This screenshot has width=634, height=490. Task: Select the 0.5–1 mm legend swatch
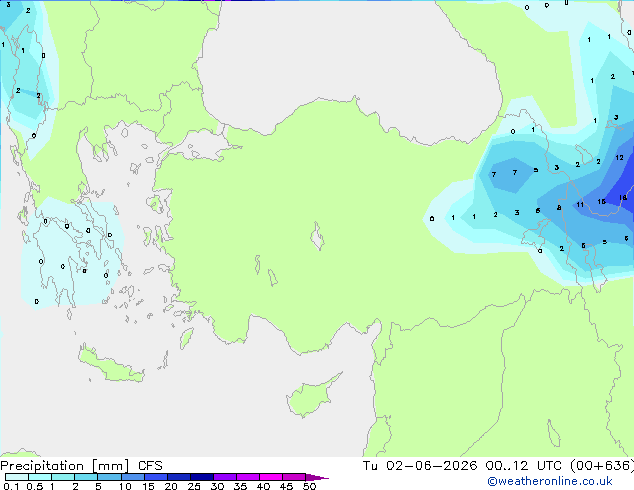pos(40,477)
